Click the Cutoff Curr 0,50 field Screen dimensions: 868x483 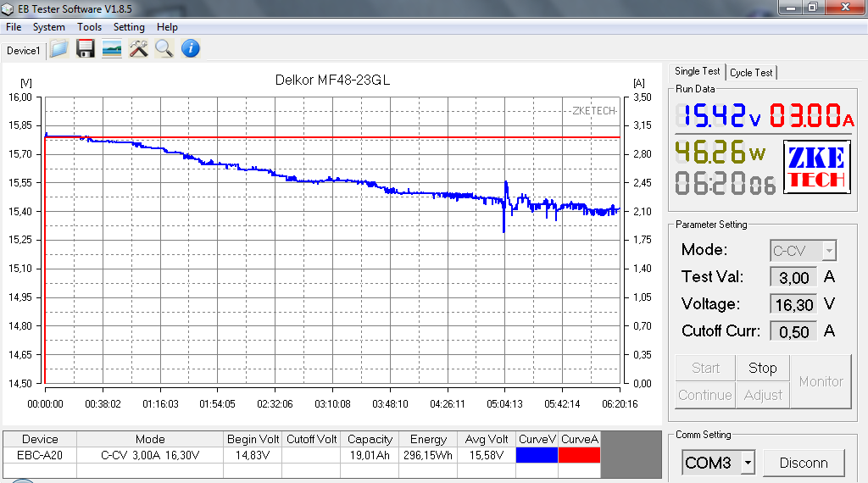793,331
